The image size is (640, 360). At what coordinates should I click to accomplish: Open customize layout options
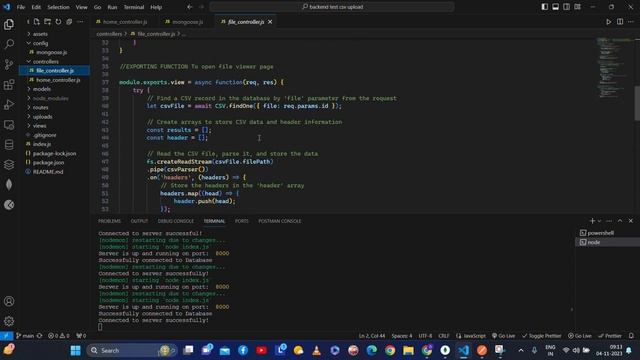[x=577, y=7]
